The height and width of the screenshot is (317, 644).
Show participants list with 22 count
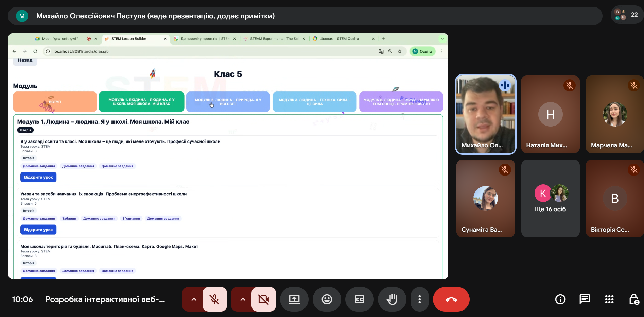coord(628,15)
